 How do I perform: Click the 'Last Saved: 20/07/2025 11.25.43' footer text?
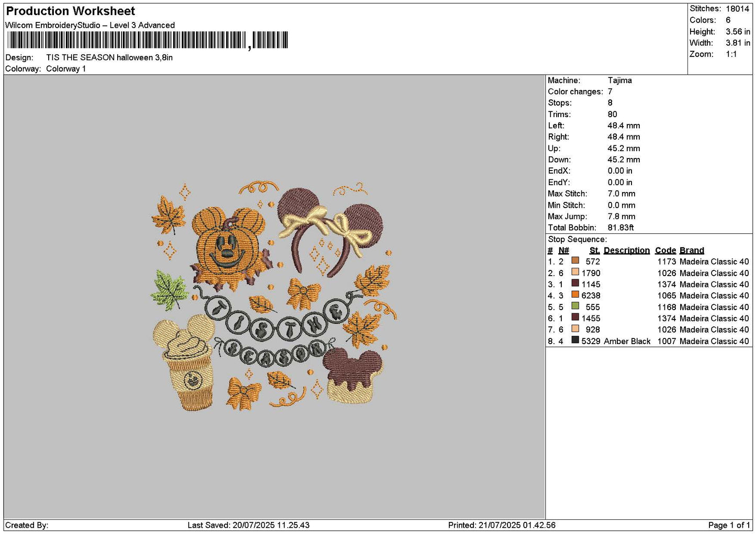[x=248, y=525]
